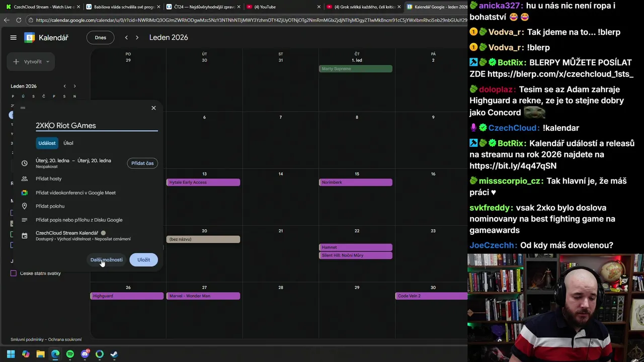
Task: Click the grey color dot beside CzechCloud Stream Kalendář
Action: (x=103, y=233)
